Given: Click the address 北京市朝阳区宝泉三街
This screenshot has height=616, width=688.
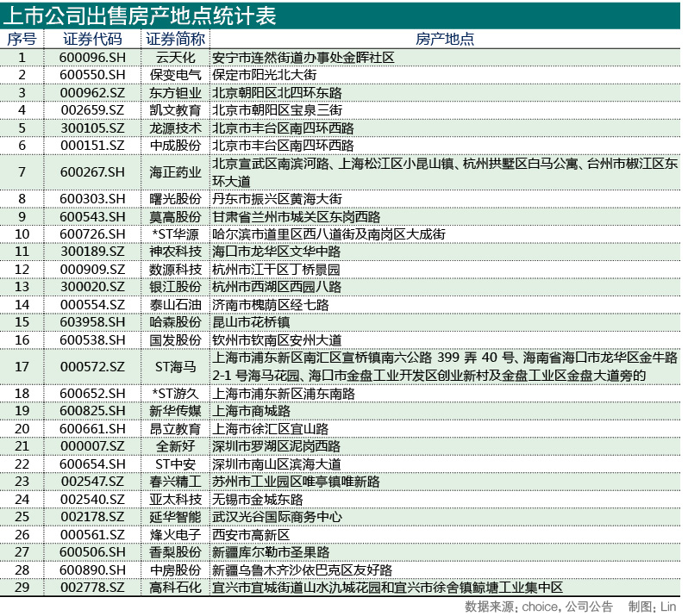Looking at the screenshot, I should tap(278, 110).
